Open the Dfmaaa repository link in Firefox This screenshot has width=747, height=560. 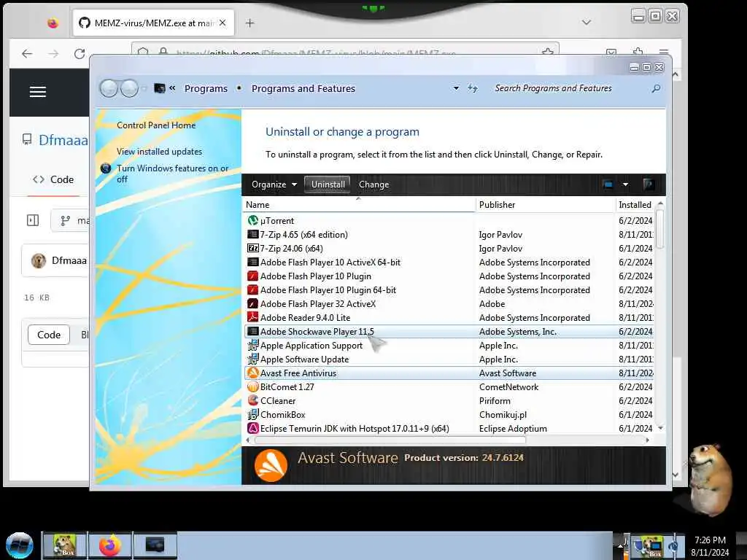(63, 140)
